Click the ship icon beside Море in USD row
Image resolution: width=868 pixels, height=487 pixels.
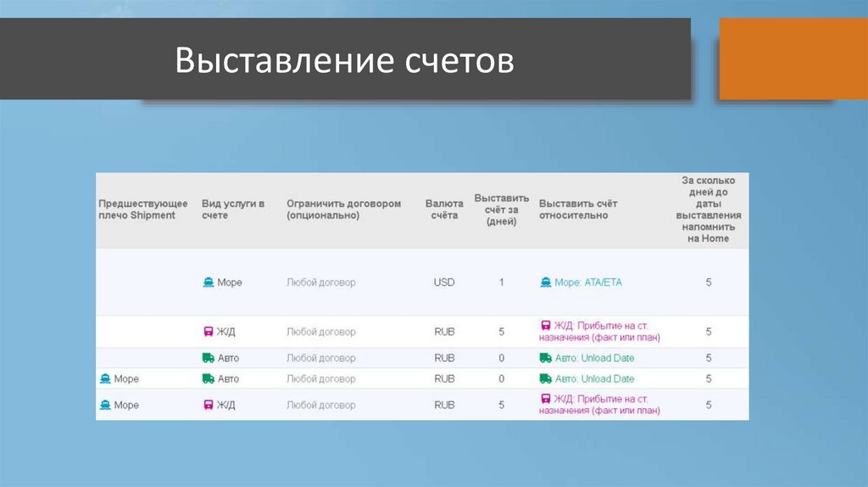[x=209, y=283]
